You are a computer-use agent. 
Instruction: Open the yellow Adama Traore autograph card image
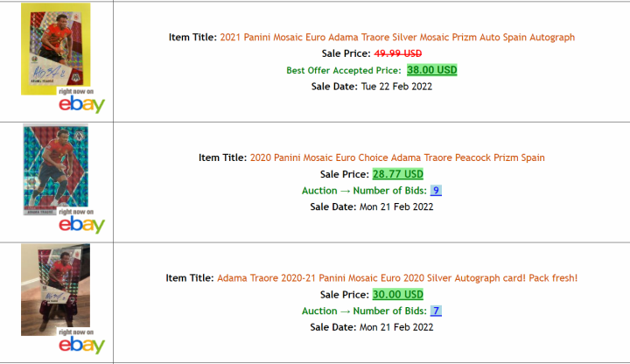tap(53, 48)
